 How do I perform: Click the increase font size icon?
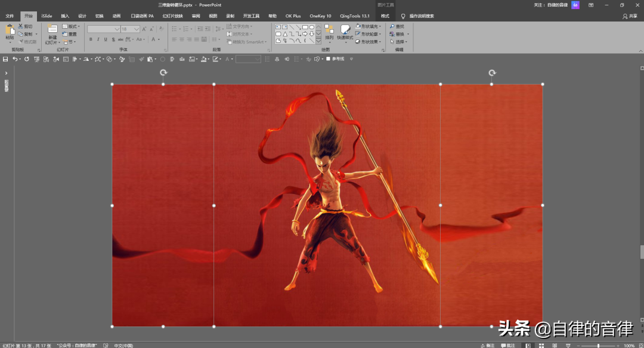(x=144, y=29)
